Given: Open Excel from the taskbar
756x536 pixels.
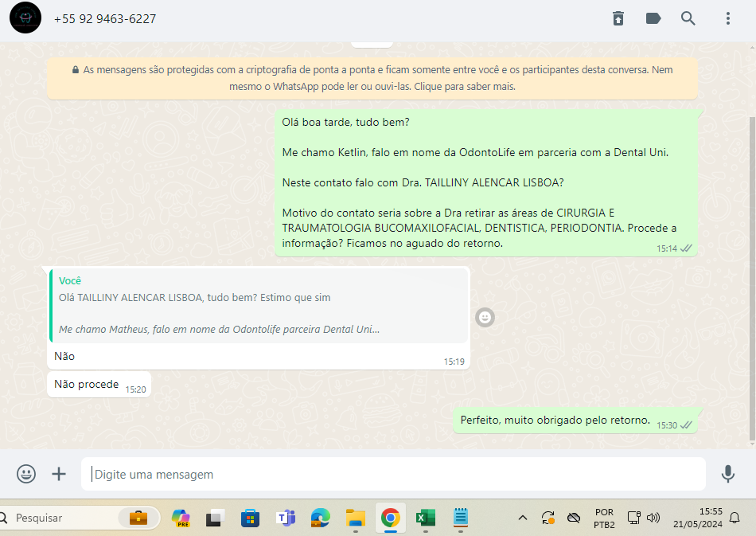Looking at the screenshot, I should click(x=426, y=518).
